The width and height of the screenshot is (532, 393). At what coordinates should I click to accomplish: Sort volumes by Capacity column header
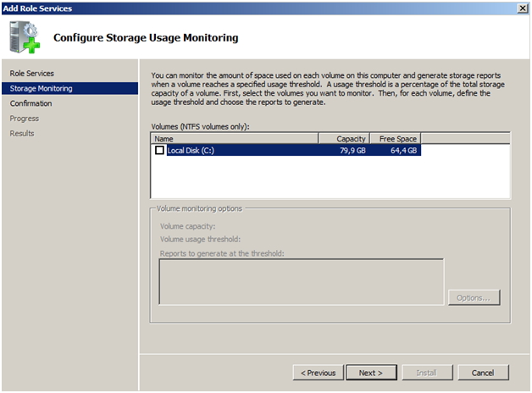344,138
